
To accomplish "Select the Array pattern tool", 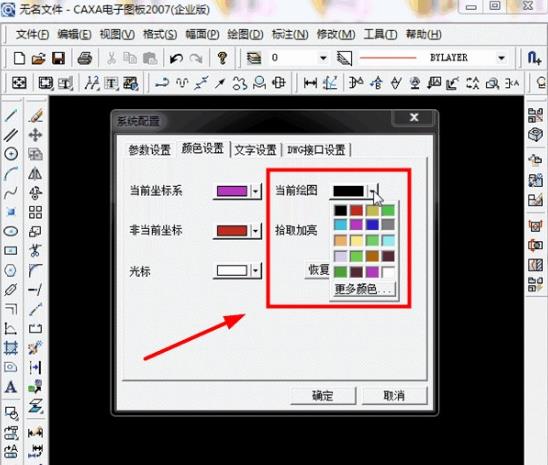I will (x=35, y=212).
